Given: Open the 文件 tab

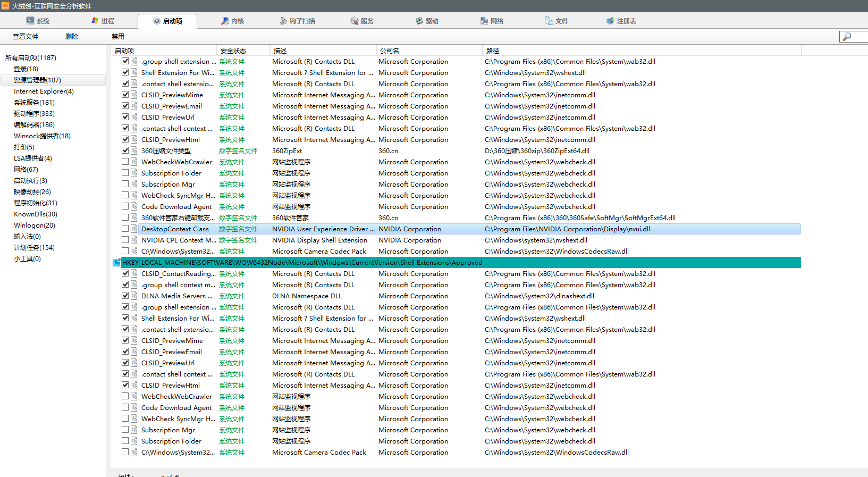Looking at the screenshot, I should pyautogui.click(x=557, y=21).
